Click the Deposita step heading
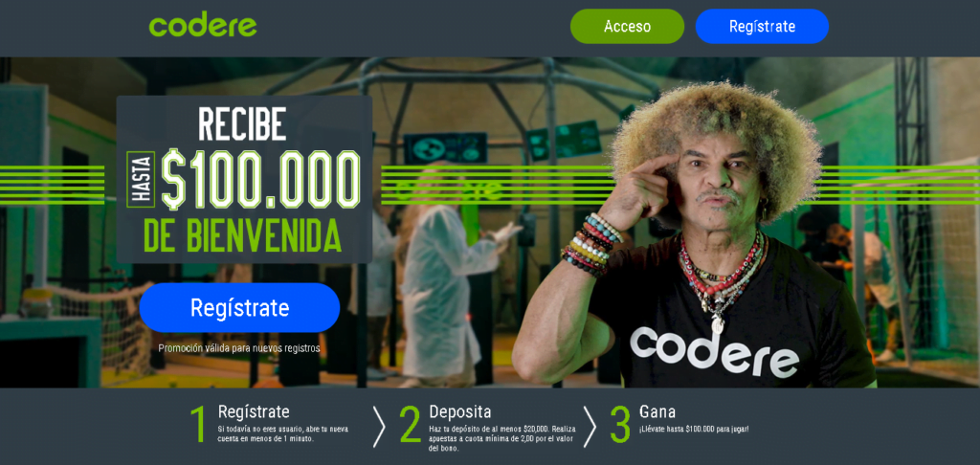 pos(460,411)
